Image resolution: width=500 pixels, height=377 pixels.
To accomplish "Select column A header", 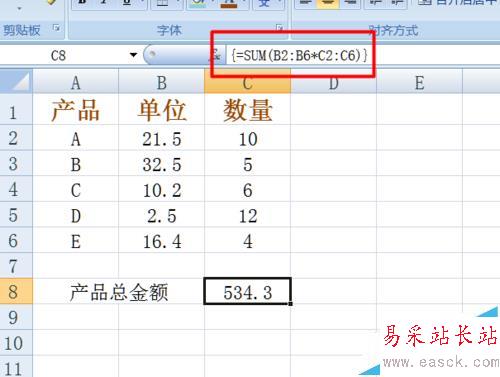I will pos(76,81).
